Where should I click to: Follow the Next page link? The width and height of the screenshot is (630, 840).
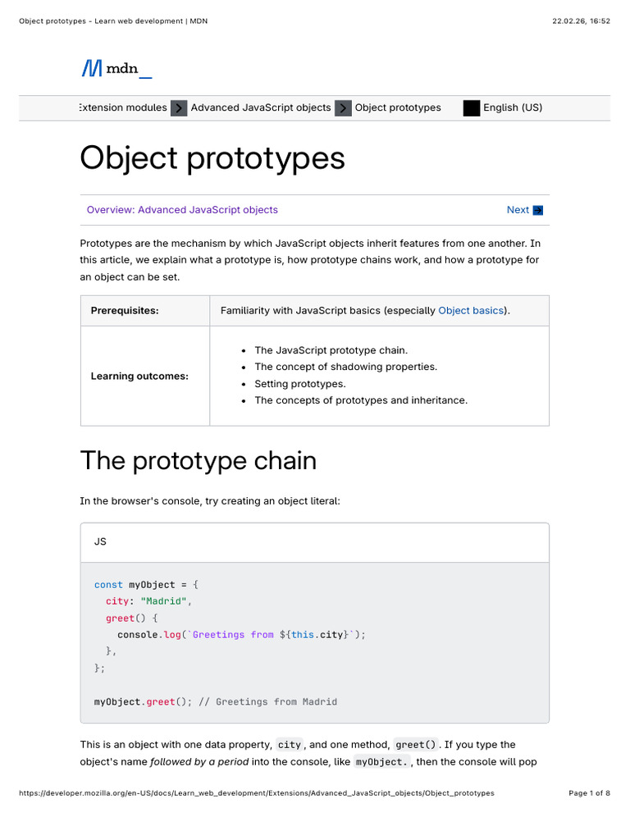pos(518,210)
